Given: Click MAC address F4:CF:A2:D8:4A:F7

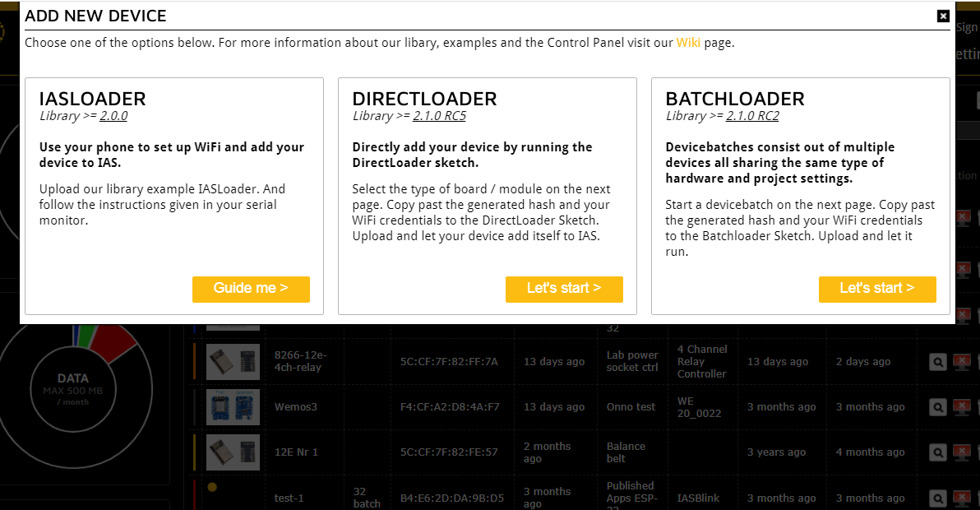Looking at the screenshot, I should (x=450, y=407).
